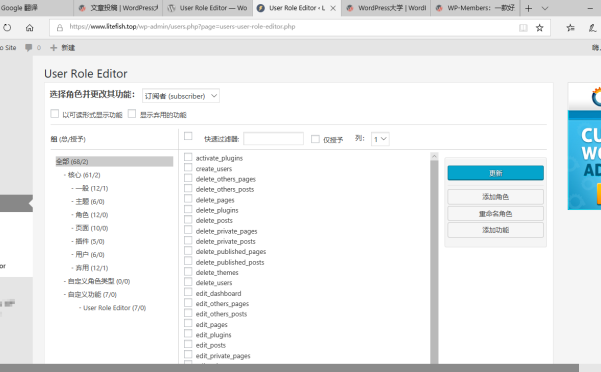This screenshot has height=372, width=601.
Task: Bookmark this page with the star icon
Action: click(x=540, y=28)
